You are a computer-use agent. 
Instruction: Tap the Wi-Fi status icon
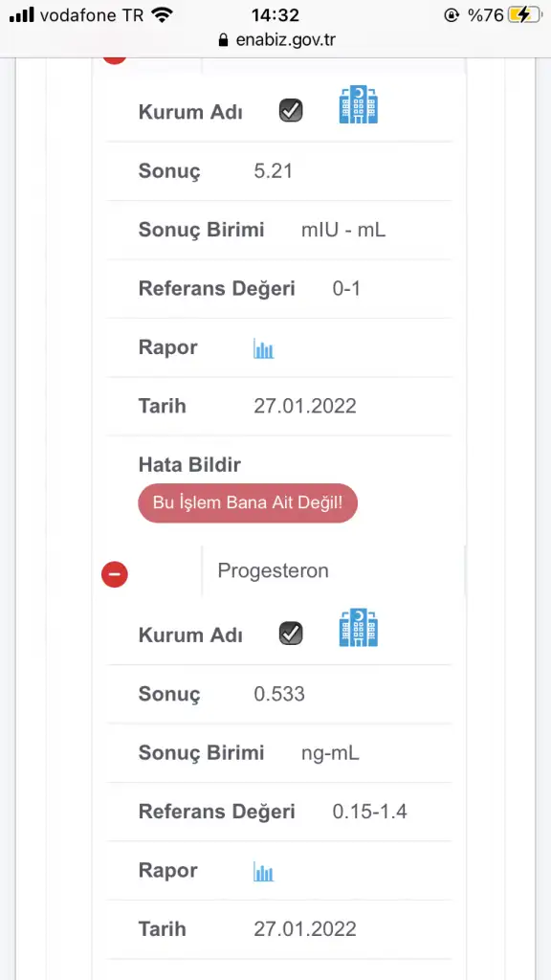point(163,15)
